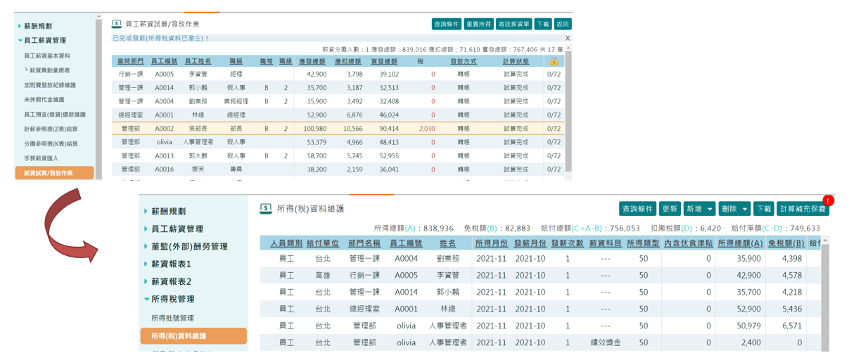Sort by 應發總額 column header
This screenshot has width=868, height=358.
click(312, 61)
